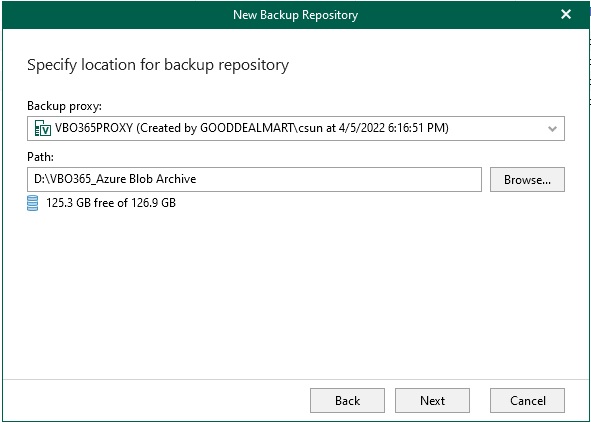Click the 'New Backup Repository' title bar text

pyautogui.click(x=296, y=15)
